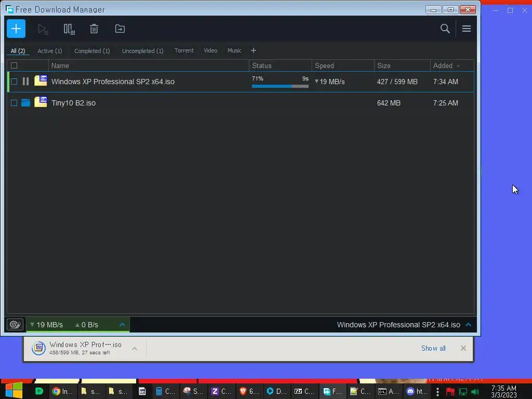This screenshot has width=532, height=399.
Task: Click the Start selected downloads icon
Action: coord(43,29)
